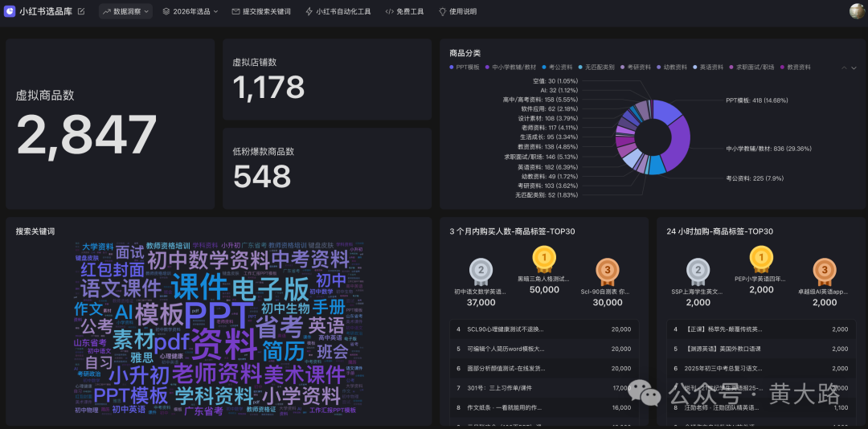Toggle the 英语资料 legend item
The image size is (868, 429).
(x=708, y=67)
